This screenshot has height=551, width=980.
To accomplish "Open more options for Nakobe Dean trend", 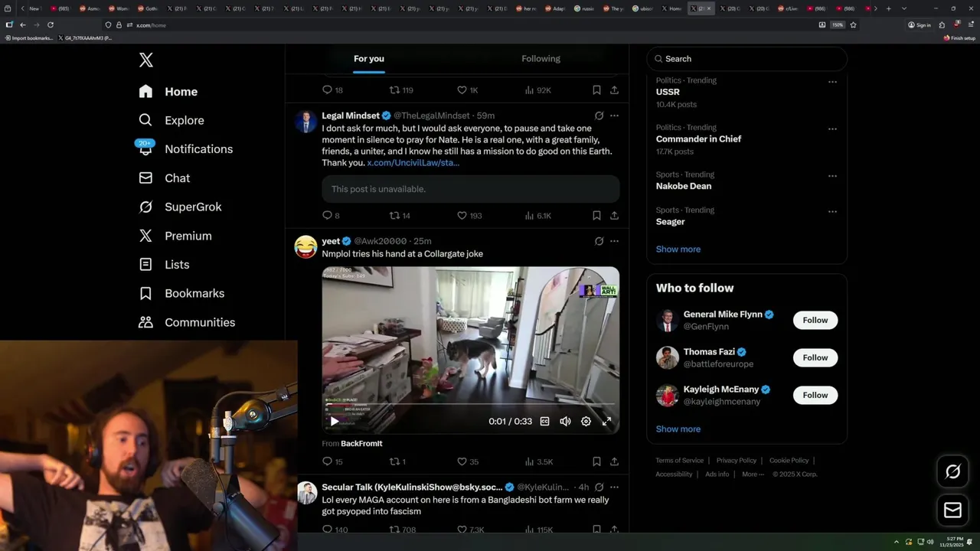I will point(832,176).
